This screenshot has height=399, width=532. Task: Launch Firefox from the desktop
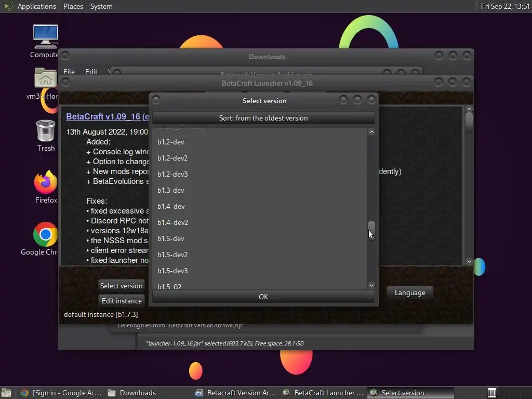click(46, 182)
